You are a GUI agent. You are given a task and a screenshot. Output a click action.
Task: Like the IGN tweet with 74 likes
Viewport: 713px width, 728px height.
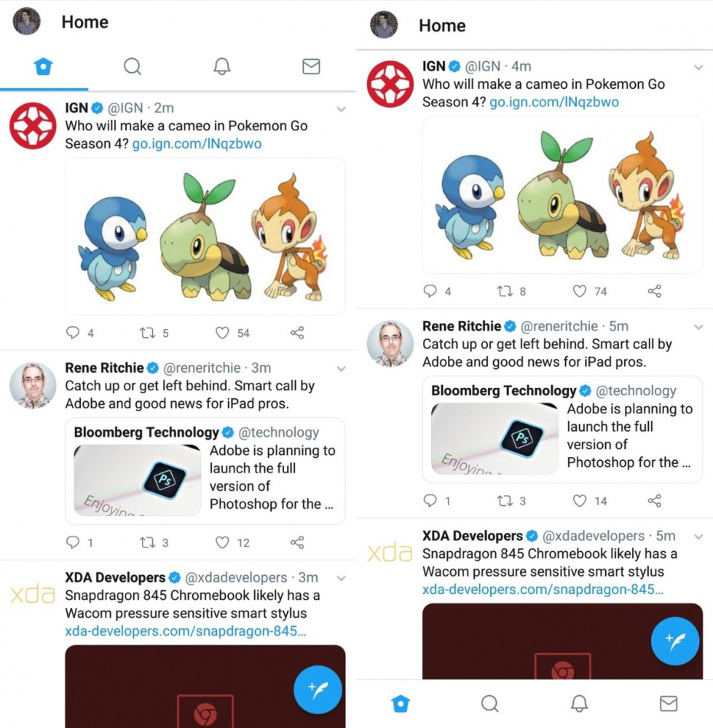[580, 291]
